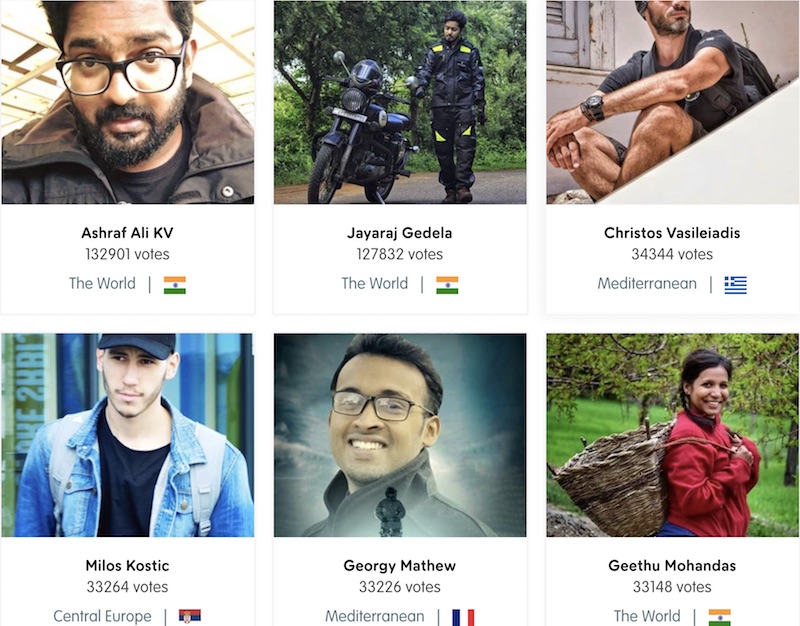Click India flag under Ashraf Ali KV

tap(174, 285)
